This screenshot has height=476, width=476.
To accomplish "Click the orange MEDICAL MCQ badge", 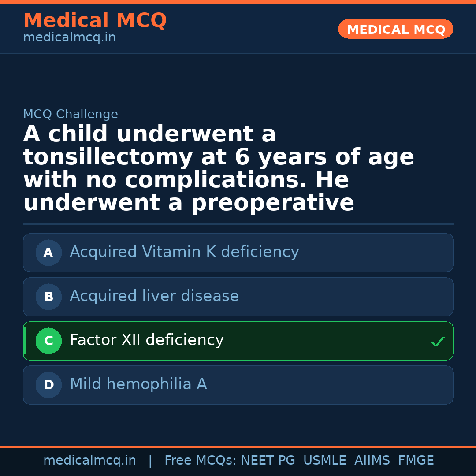I will point(396,30).
